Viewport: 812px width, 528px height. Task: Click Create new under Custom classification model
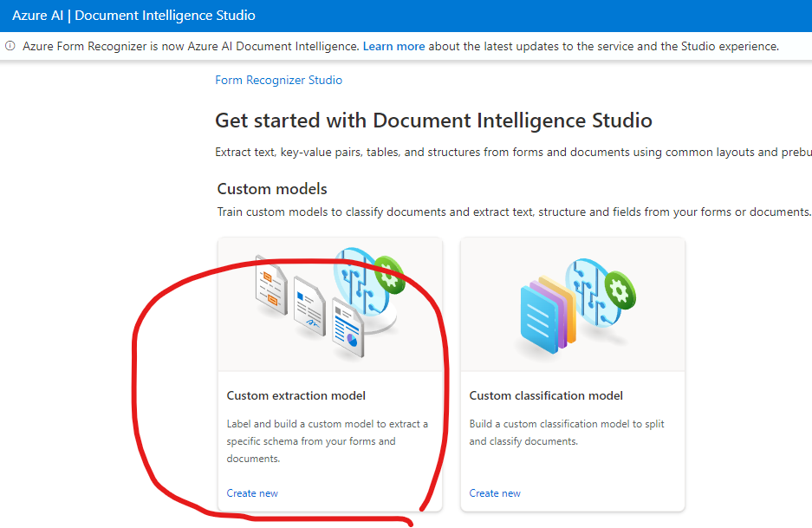click(495, 493)
